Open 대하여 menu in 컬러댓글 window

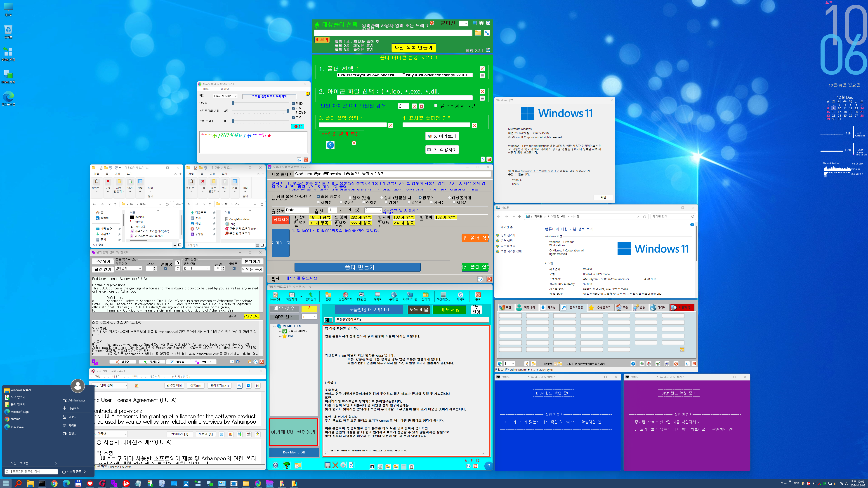(x=225, y=89)
